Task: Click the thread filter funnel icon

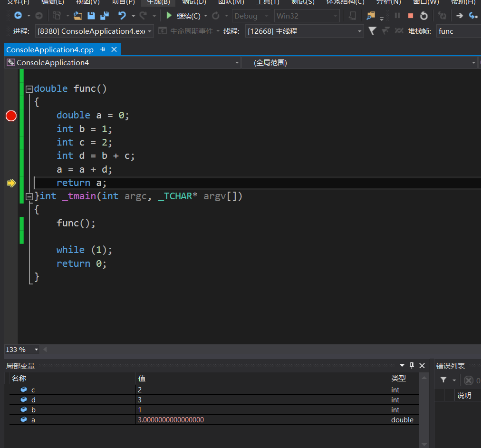Action: (x=373, y=31)
